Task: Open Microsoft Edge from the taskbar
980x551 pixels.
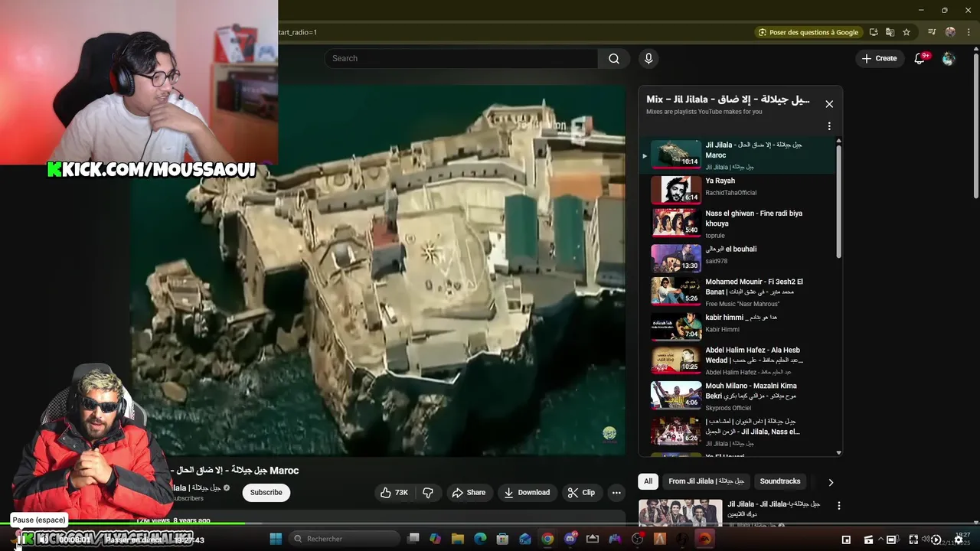Action: pyautogui.click(x=480, y=539)
